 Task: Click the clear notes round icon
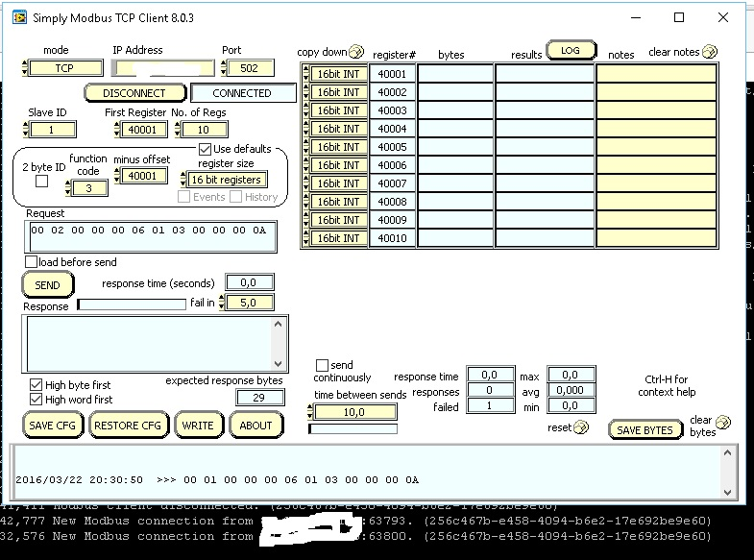tap(710, 52)
